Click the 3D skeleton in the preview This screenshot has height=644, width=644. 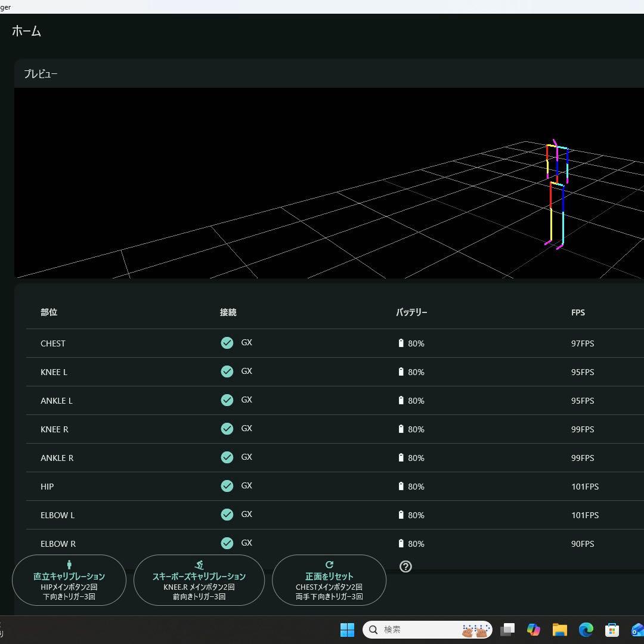click(x=556, y=194)
